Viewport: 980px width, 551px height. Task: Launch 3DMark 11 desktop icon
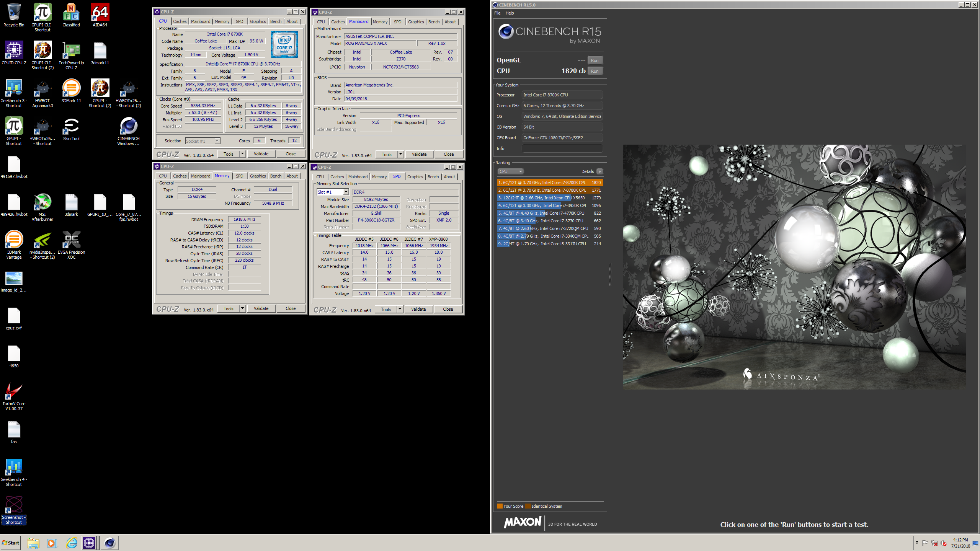(x=71, y=91)
